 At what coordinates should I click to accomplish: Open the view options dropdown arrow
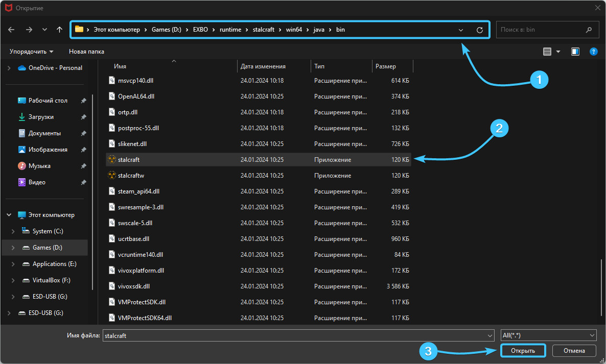[558, 52]
